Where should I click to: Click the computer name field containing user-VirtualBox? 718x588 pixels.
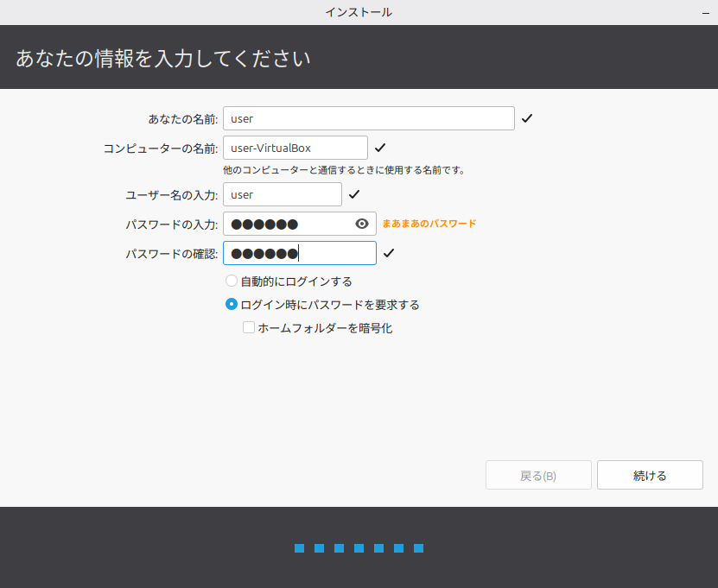pyautogui.click(x=295, y=148)
